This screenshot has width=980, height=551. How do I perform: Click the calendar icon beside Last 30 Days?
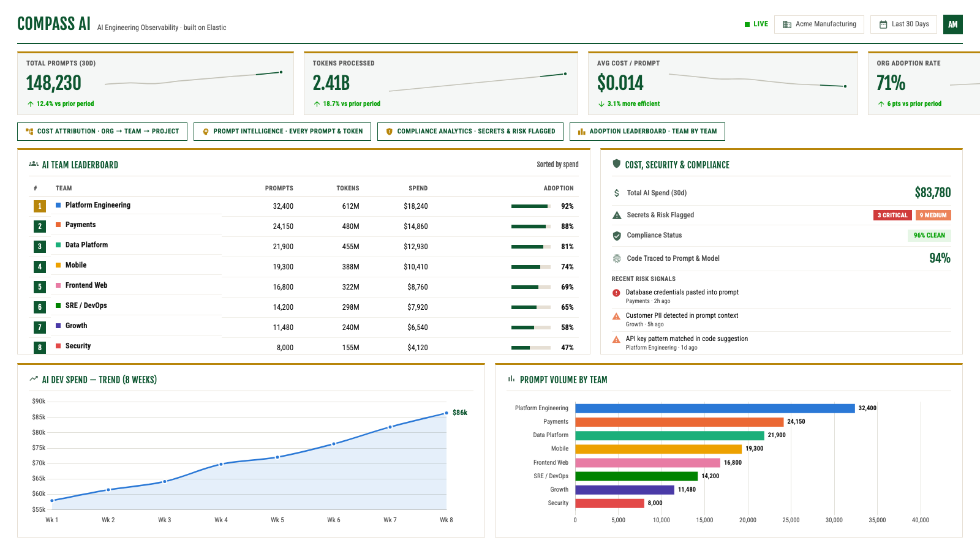[883, 24]
